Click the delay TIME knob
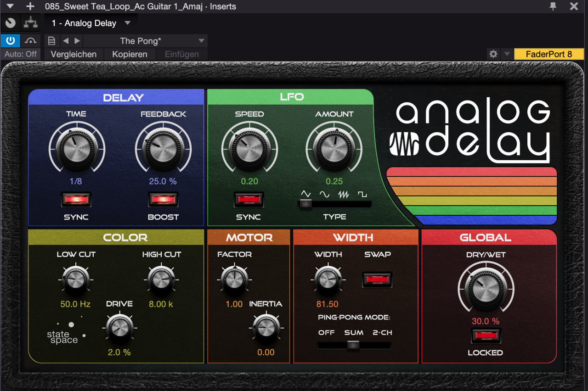The image size is (588, 391). 77,149
